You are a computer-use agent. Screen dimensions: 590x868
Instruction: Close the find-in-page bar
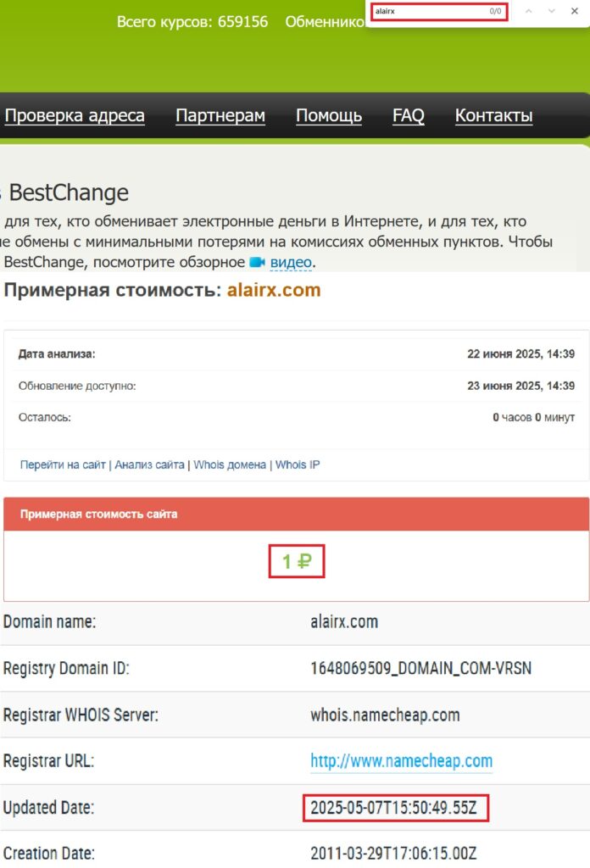[x=574, y=11]
